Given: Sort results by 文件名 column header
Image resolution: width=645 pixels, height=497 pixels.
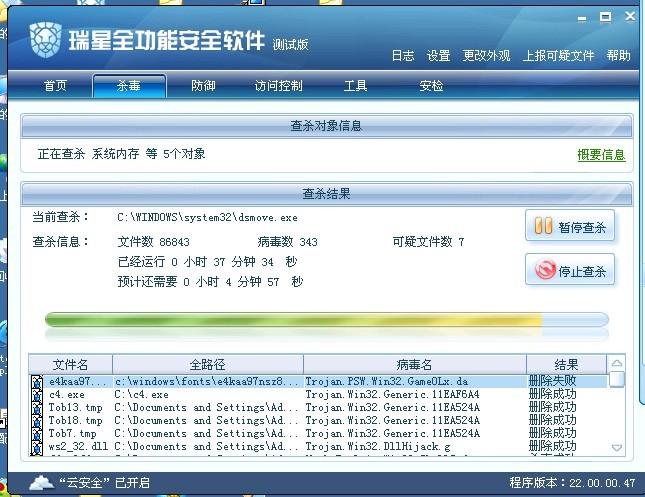Looking at the screenshot, I should pos(70,364).
